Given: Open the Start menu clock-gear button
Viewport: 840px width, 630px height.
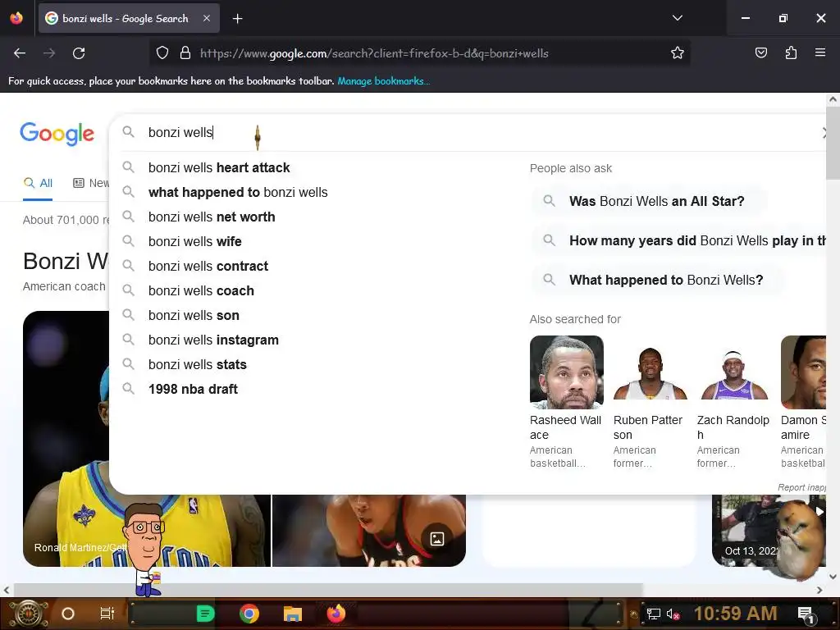Looking at the screenshot, I should tap(28, 614).
